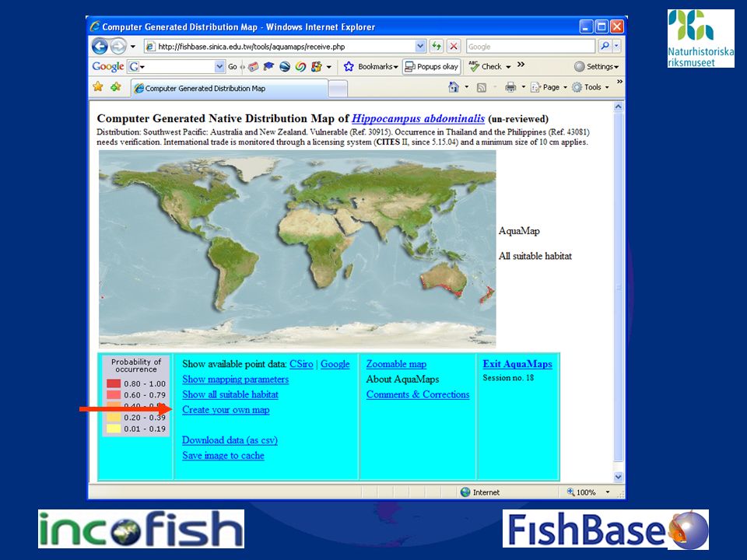Viewport: 747px width, 560px height.
Task: Open Google toolbar Settings menu
Action: (596, 67)
